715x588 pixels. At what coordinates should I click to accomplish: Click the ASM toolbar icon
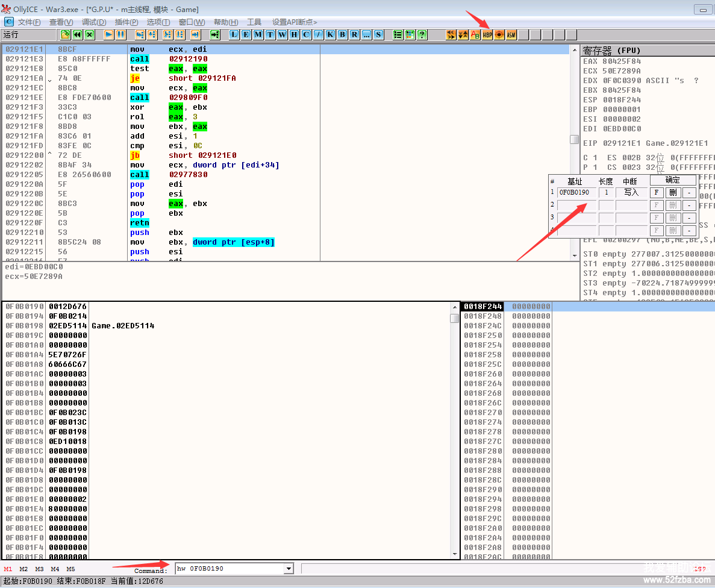pyautogui.click(x=511, y=35)
